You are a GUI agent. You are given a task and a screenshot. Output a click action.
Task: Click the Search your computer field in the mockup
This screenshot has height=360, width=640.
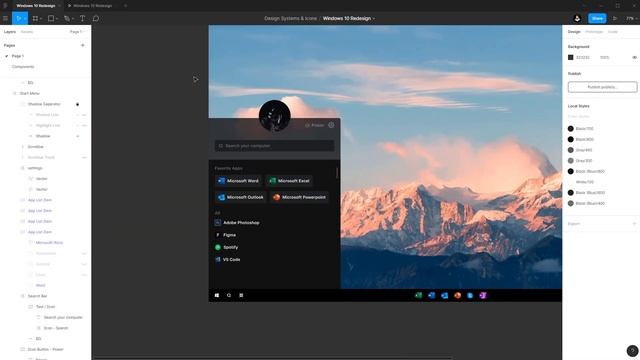coord(275,146)
